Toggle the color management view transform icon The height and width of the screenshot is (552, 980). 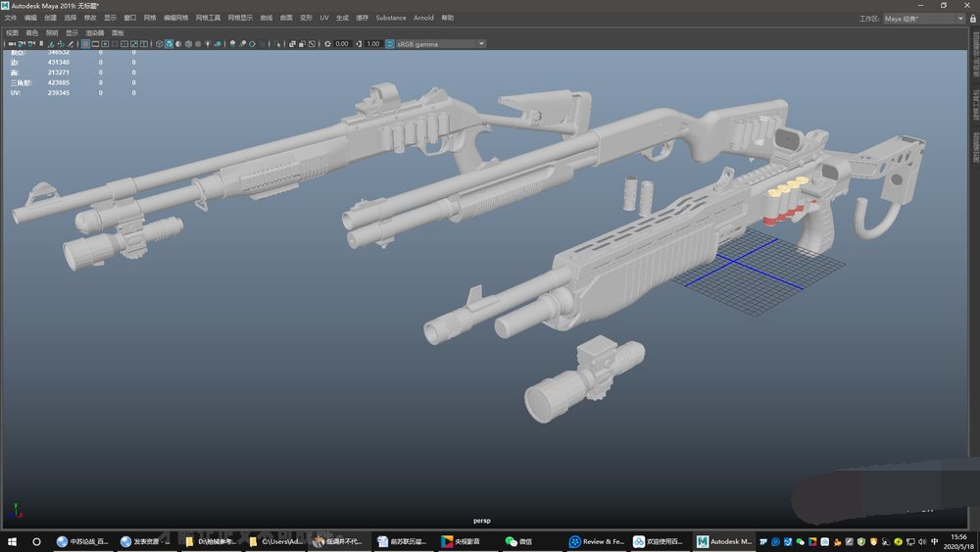point(389,44)
